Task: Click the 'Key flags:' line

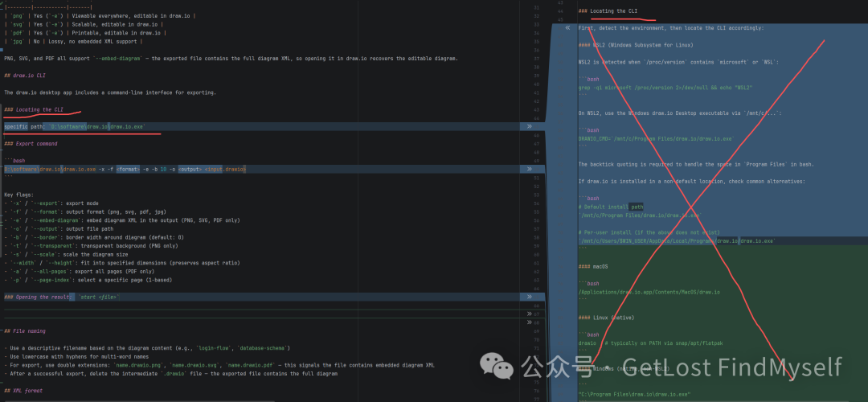Action: (x=18, y=195)
